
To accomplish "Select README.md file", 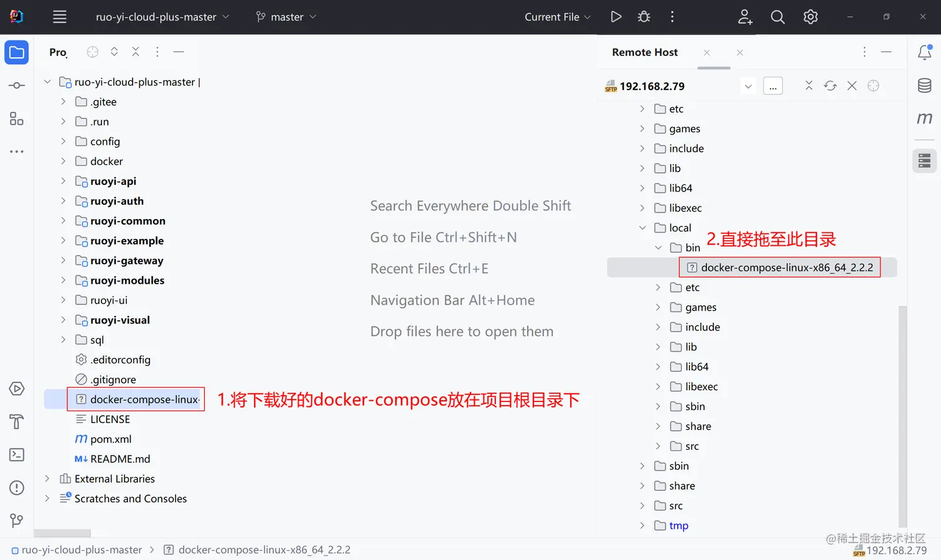I will pyautogui.click(x=113, y=459).
